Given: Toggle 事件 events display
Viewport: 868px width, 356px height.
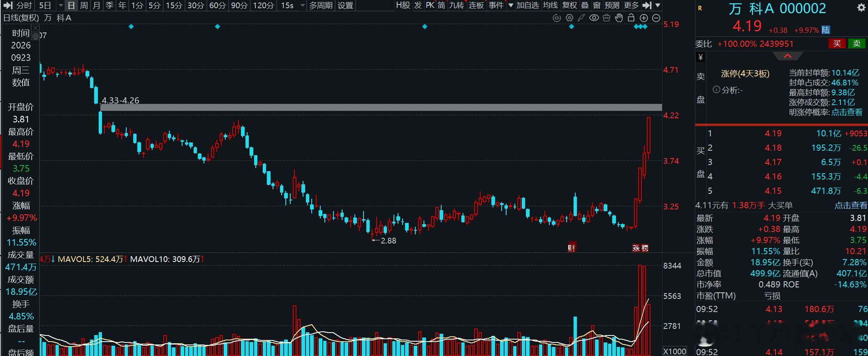Looking at the screenshot, I should coord(496,5).
